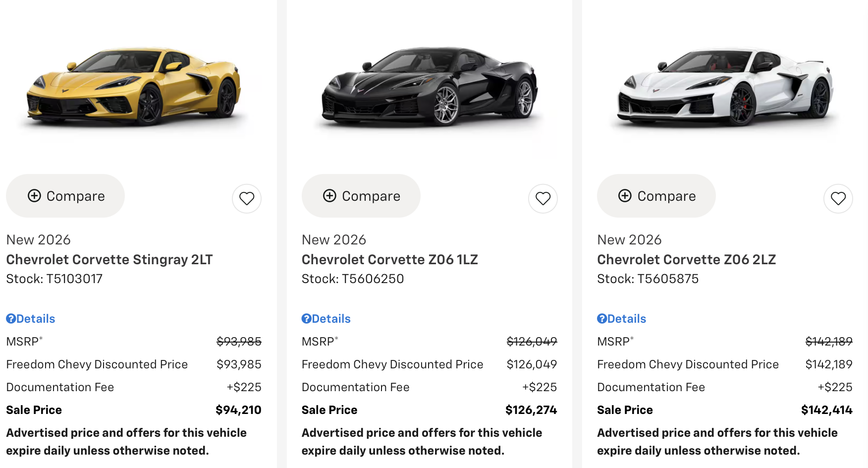This screenshot has height=468, width=868.
Task: Click question mark icon on Z06 1LZ Details
Action: [307, 319]
